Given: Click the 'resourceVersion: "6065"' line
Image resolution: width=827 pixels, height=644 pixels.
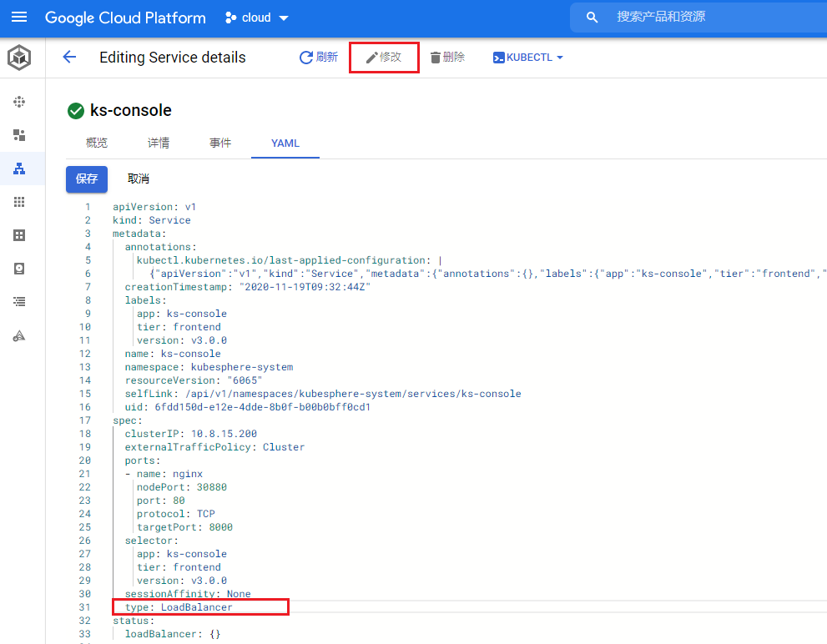Looking at the screenshot, I should (x=194, y=380).
